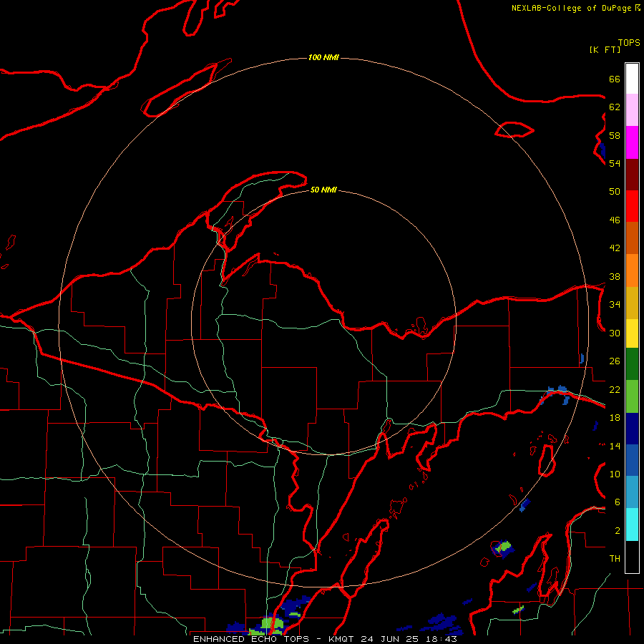Select the magenta swatch in the color scale
The width and height of the screenshot is (644, 644).
coord(632,142)
